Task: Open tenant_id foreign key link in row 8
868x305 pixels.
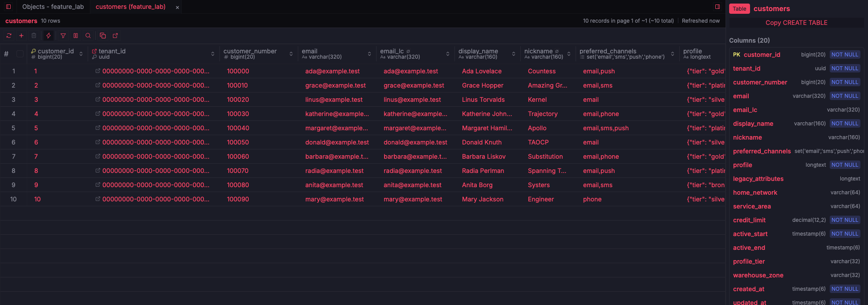Action: click(98, 171)
